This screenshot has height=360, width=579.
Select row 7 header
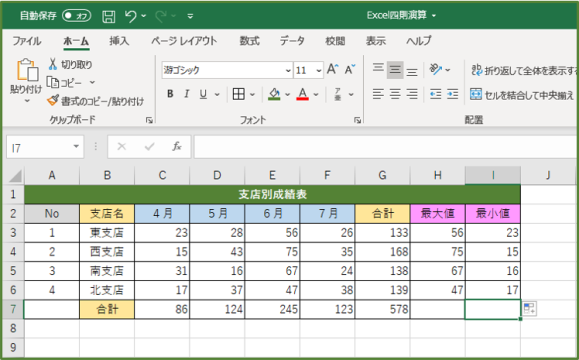click(x=13, y=309)
